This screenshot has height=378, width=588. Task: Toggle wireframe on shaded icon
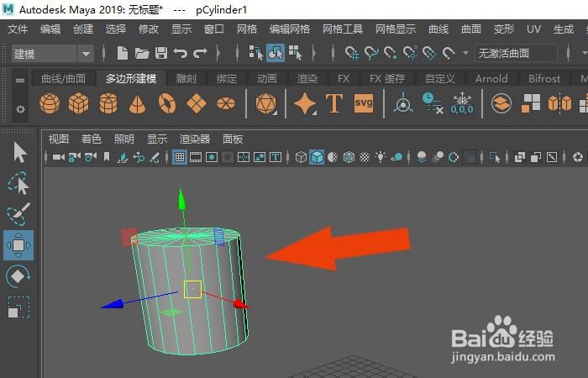(x=349, y=157)
